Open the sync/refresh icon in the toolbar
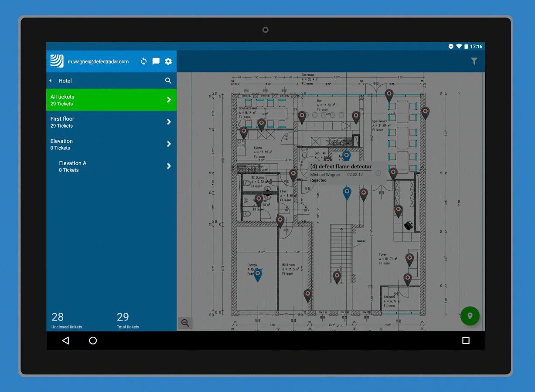This screenshot has height=392, width=535. pyautogui.click(x=143, y=61)
